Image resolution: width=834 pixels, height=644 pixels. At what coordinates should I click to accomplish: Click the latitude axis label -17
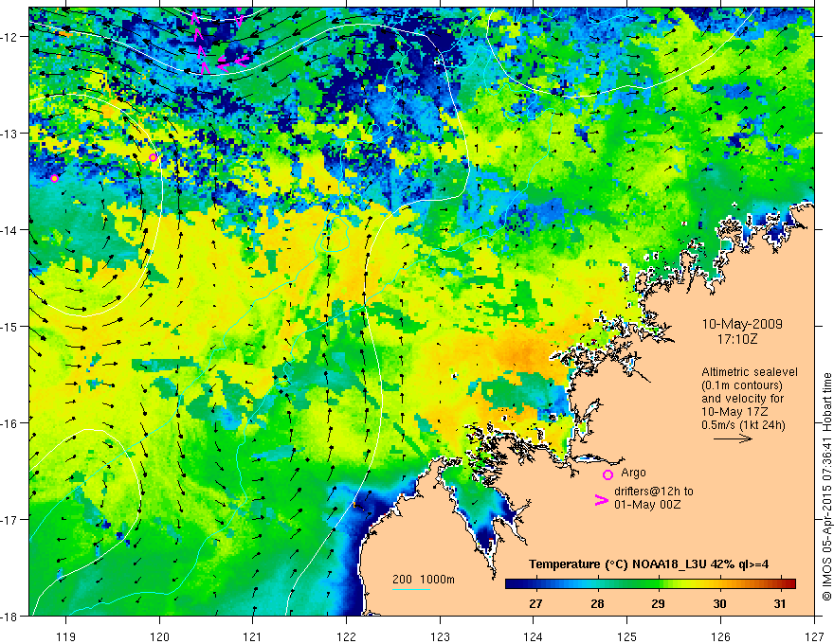pyautogui.click(x=9, y=519)
